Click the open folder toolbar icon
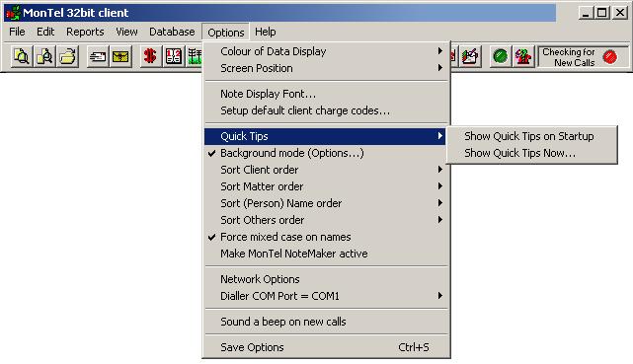Viewport: 633px width, 364px height. 67,56
